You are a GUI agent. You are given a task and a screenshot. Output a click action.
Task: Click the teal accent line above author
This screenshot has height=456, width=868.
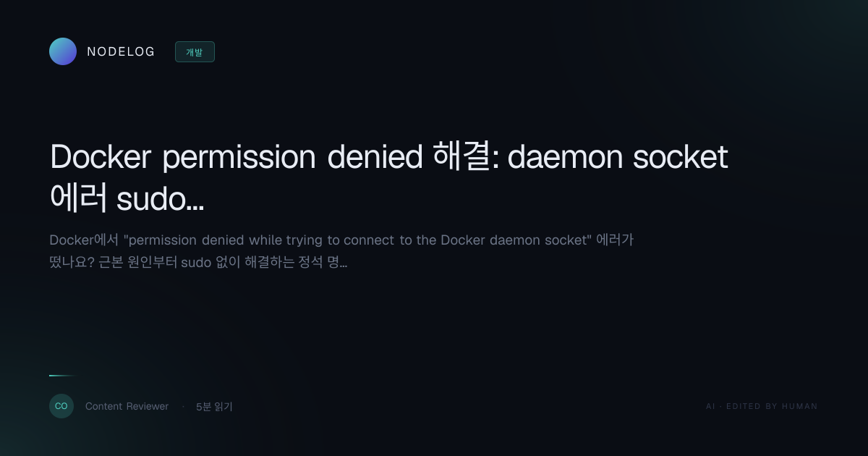63,376
